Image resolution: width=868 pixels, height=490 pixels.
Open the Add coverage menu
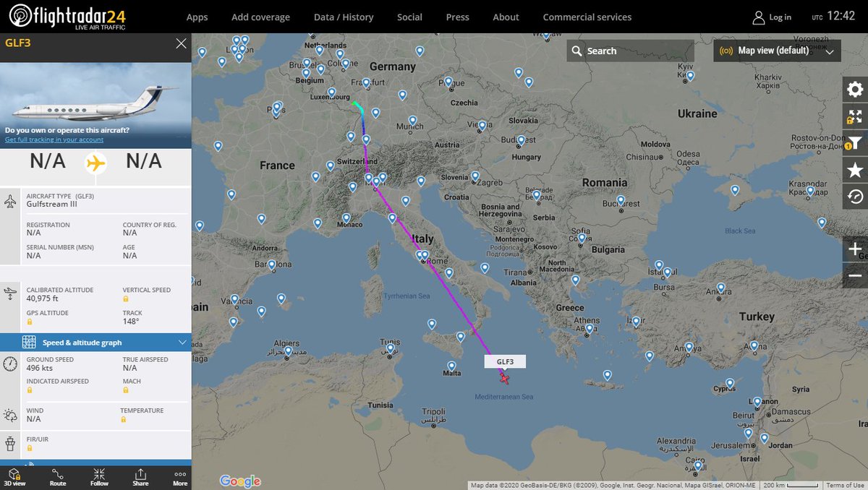[260, 17]
